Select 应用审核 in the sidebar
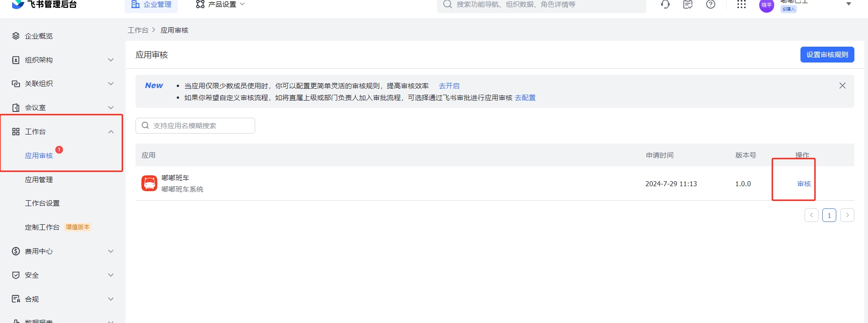The image size is (868, 323). tap(39, 155)
